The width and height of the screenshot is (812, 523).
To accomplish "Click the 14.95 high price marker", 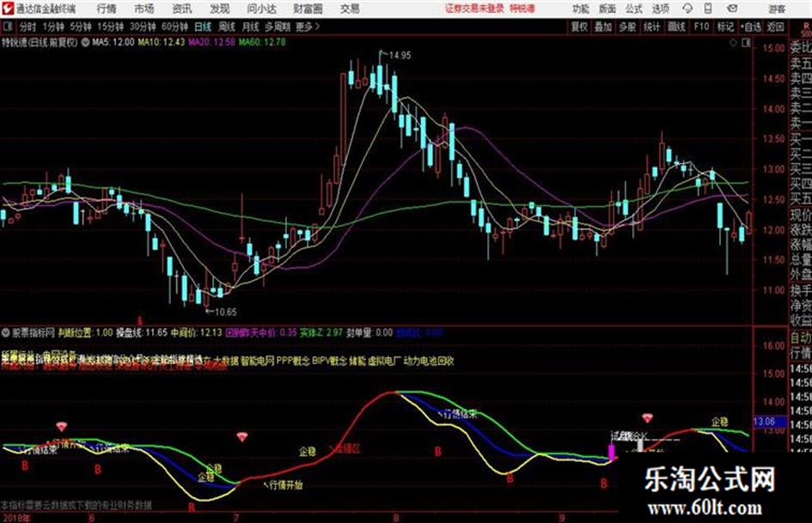I will click(400, 55).
